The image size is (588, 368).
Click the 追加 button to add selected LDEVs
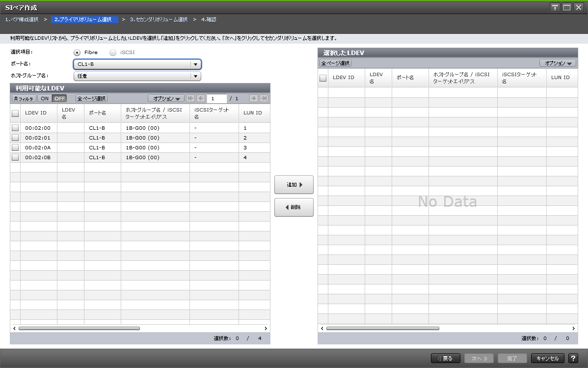click(294, 184)
